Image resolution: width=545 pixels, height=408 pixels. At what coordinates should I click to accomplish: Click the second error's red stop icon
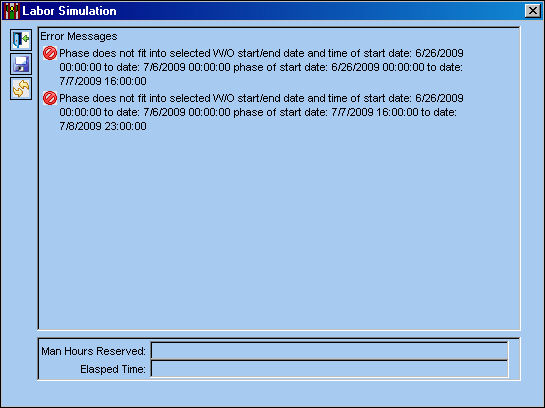[x=50, y=98]
